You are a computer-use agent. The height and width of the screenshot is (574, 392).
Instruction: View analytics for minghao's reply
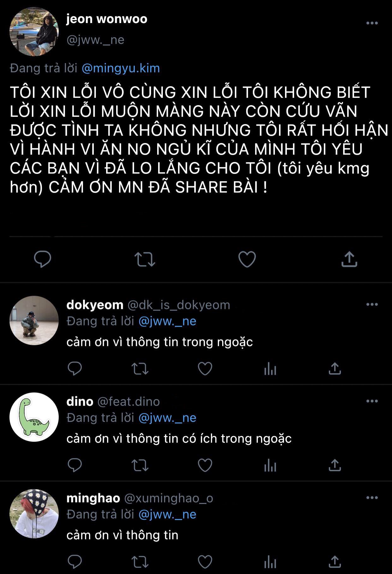(270, 562)
